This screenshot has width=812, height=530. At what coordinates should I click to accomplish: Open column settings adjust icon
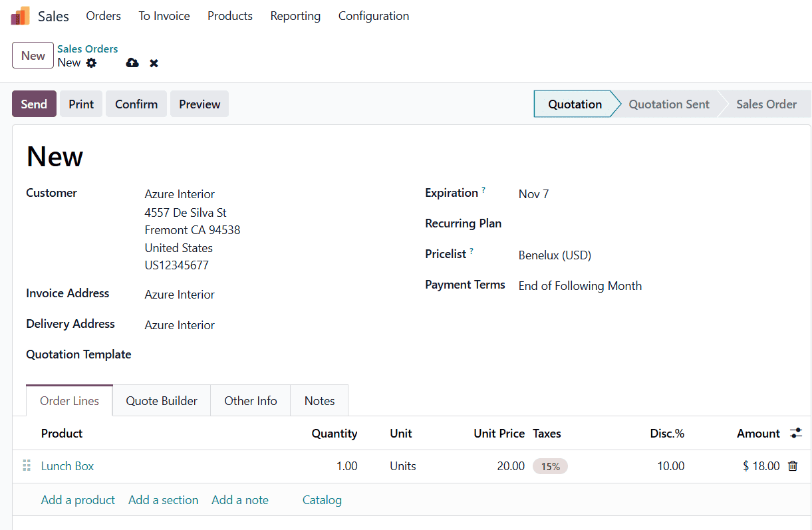pos(795,434)
